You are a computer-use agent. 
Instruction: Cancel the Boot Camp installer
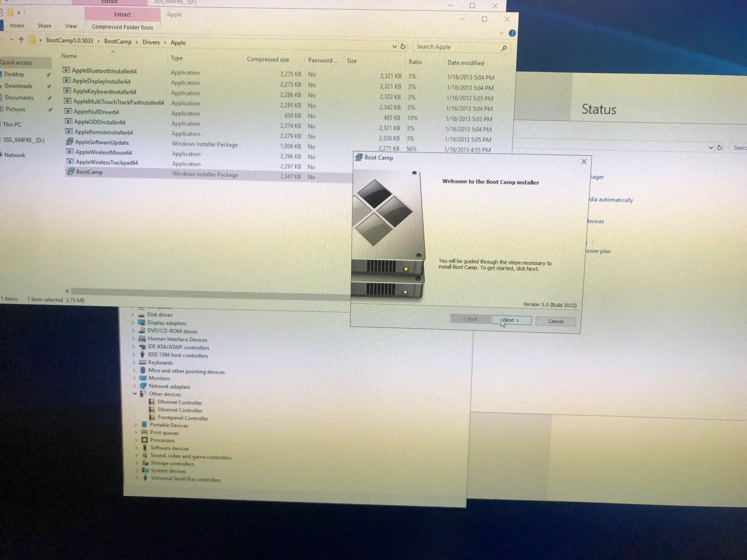555,321
